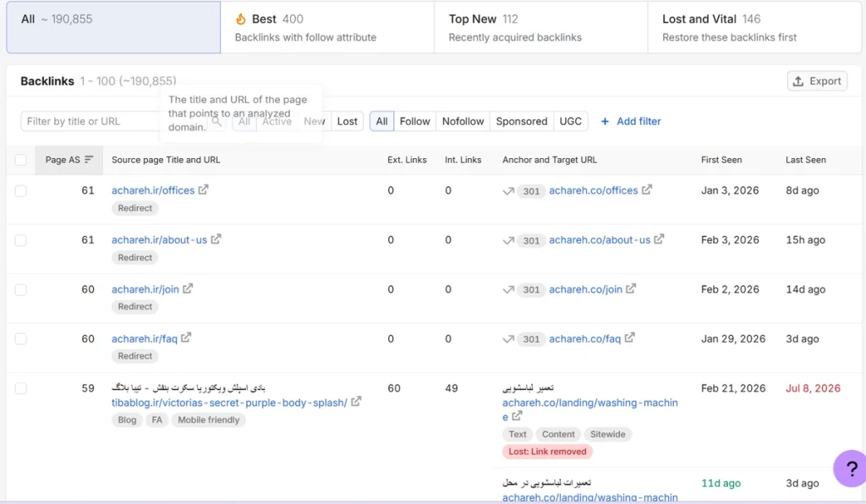Click the First Seen column header
The width and height of the screenshot is (866, 504).
[x=721, y=160]
